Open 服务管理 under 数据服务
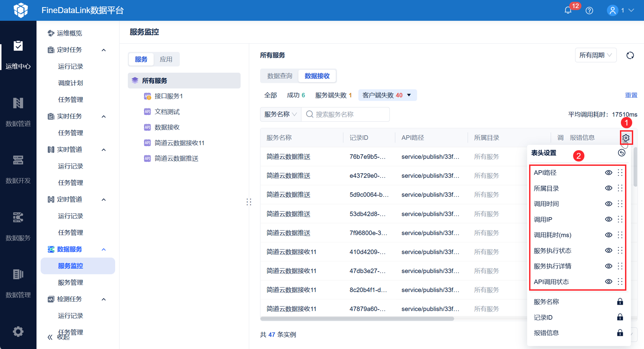 tap(71, 283)
